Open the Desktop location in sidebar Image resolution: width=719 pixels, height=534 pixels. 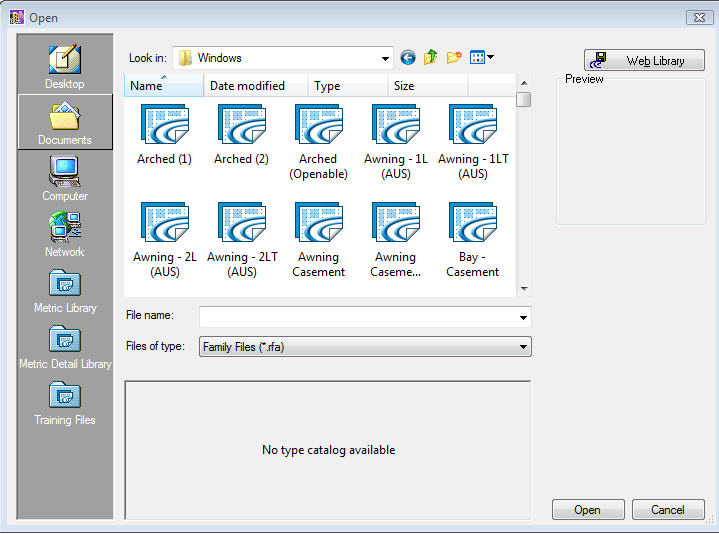65,66
